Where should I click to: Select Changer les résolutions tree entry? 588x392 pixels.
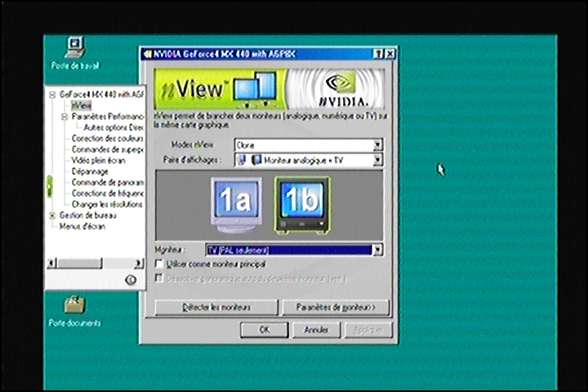pos(107,204)
